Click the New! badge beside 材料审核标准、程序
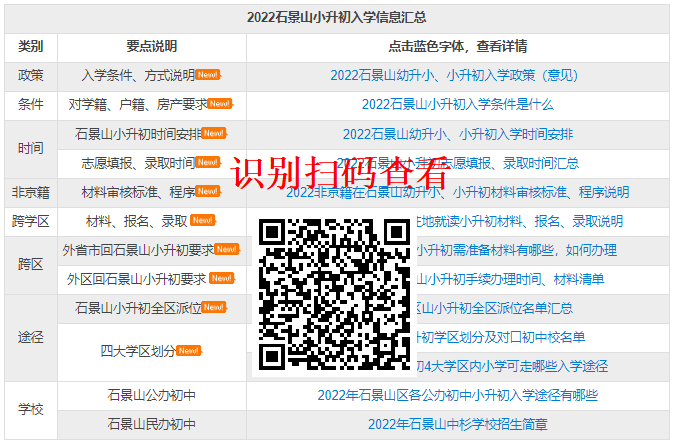The image size is (674, 446). point(208,191)
